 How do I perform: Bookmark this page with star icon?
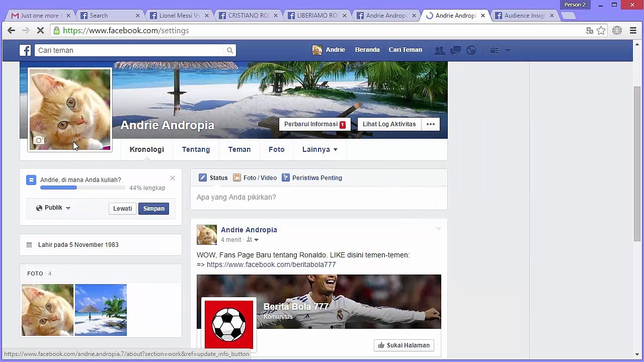[601, 31]
